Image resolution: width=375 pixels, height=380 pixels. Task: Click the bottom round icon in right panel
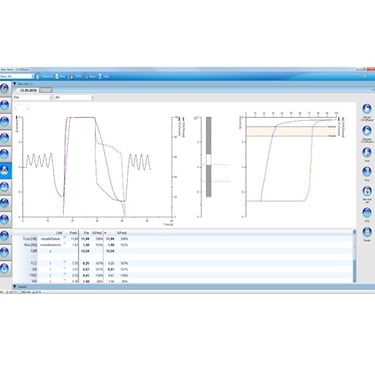(x=367, y=232)
